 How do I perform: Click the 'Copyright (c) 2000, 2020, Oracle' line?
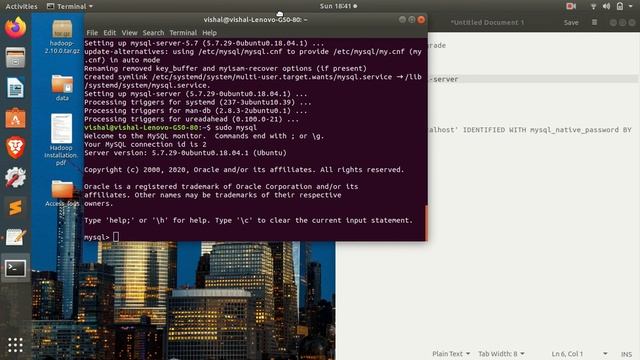pyautogui.click(x=244, y=170)
